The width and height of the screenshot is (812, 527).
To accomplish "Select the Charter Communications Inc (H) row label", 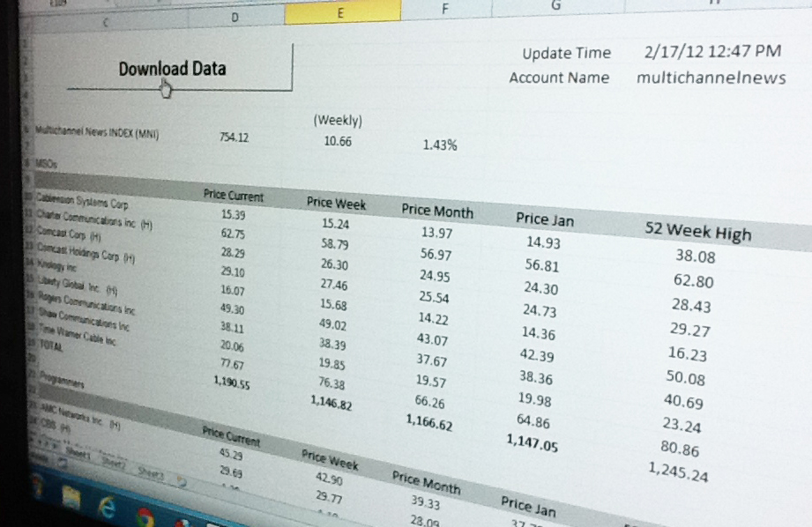I will (93, 219).
